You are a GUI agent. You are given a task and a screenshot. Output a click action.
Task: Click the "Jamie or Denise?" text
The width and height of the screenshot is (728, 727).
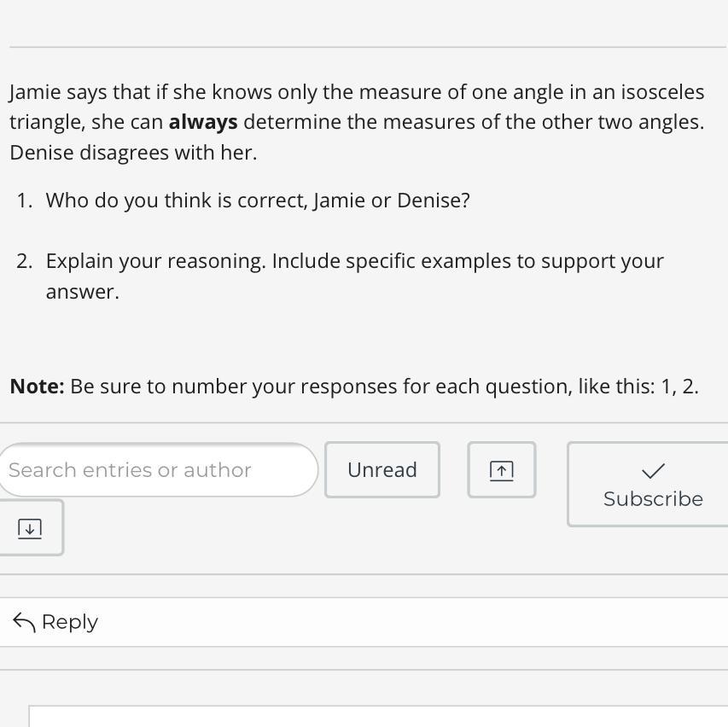[x=392, y=201]
